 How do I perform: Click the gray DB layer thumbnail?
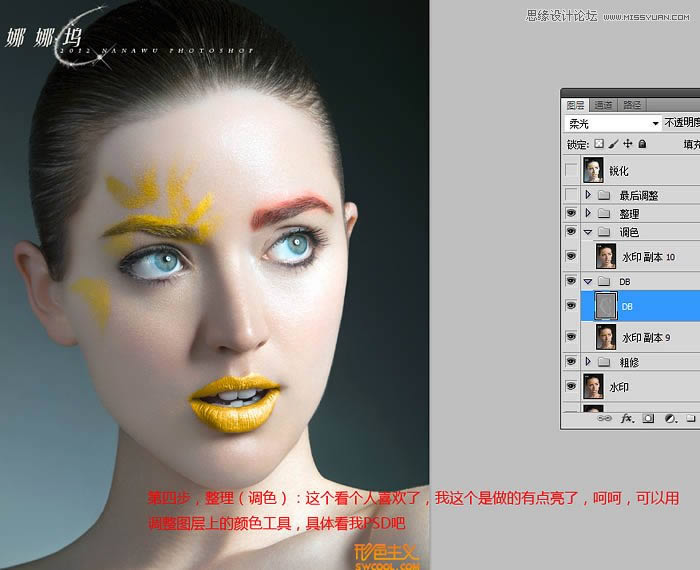(x=605, y=306)
